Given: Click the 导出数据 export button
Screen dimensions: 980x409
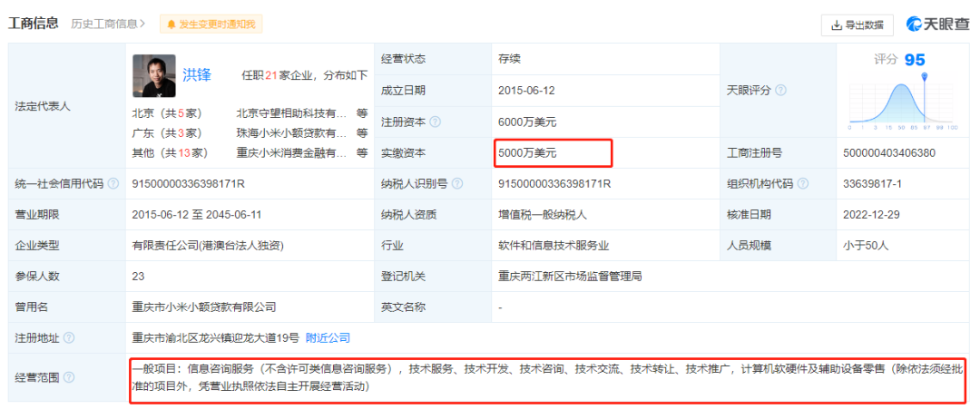Looking at the screenshot, I should point(857,25).
